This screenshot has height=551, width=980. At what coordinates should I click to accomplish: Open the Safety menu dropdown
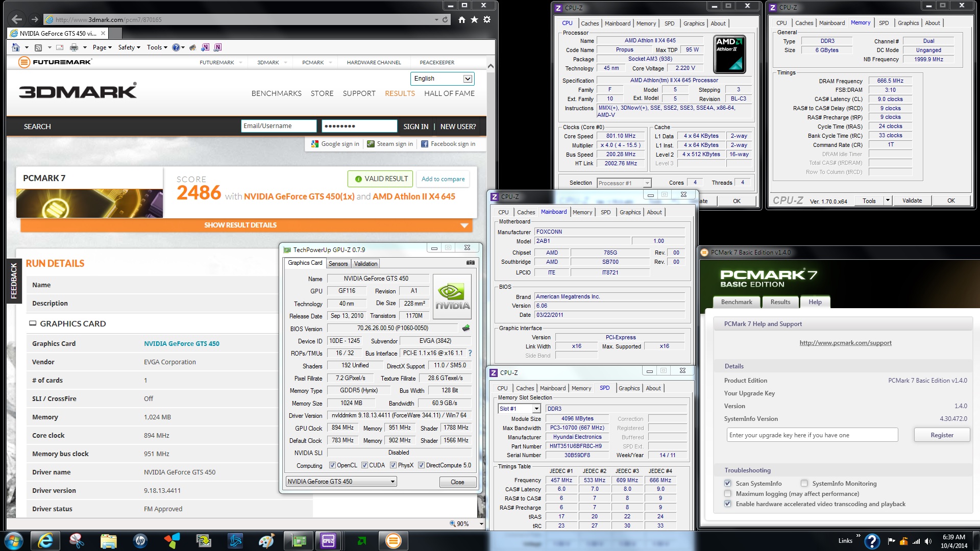129,47
